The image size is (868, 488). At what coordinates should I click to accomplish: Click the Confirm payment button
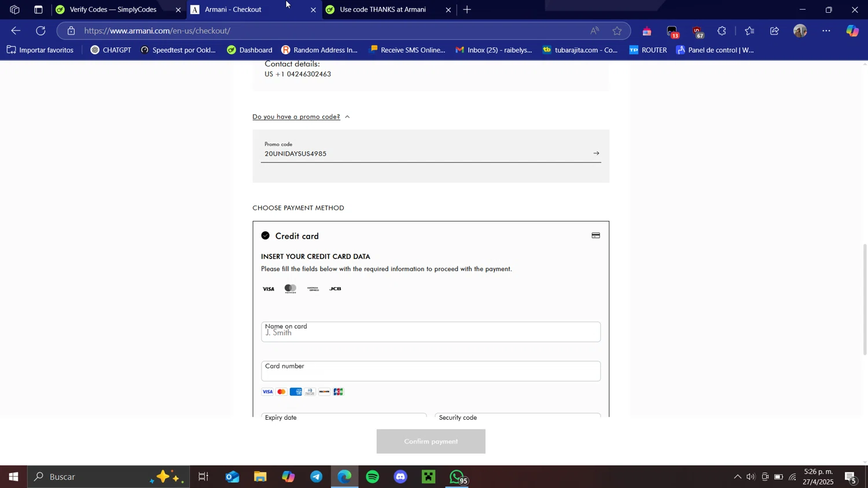(x=431, y=442)
